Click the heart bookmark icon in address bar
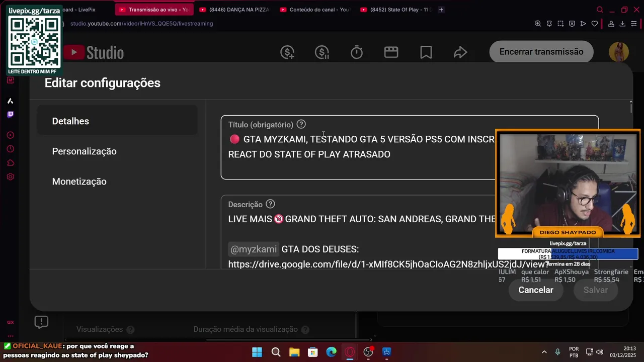Screen dimensions: 644x362 pyautogui.click(x=595, y=24)
